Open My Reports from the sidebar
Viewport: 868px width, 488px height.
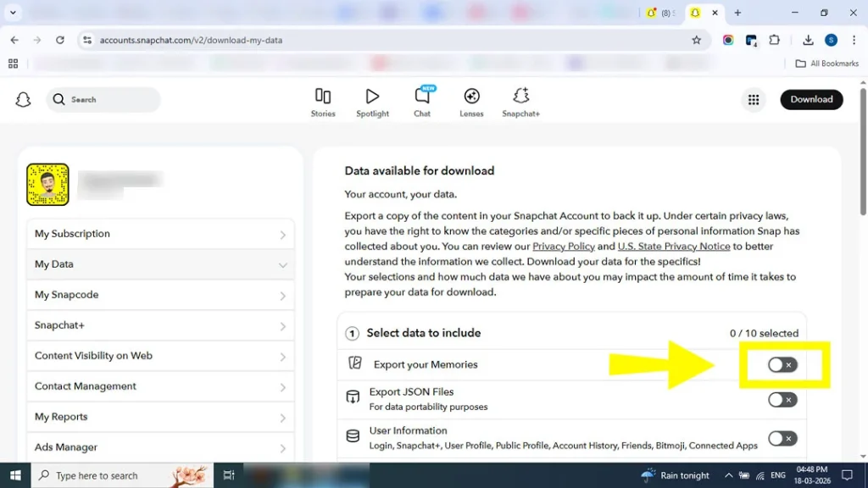pyautogui.click(x=160, y=416)
